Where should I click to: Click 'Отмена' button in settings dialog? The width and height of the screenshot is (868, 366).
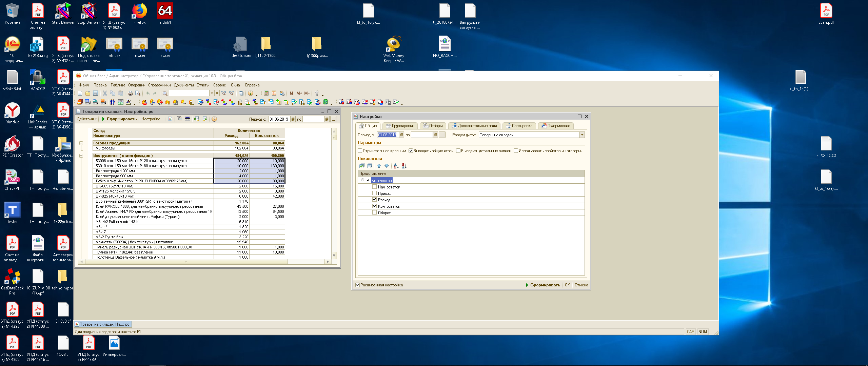[x=581, y=285]
